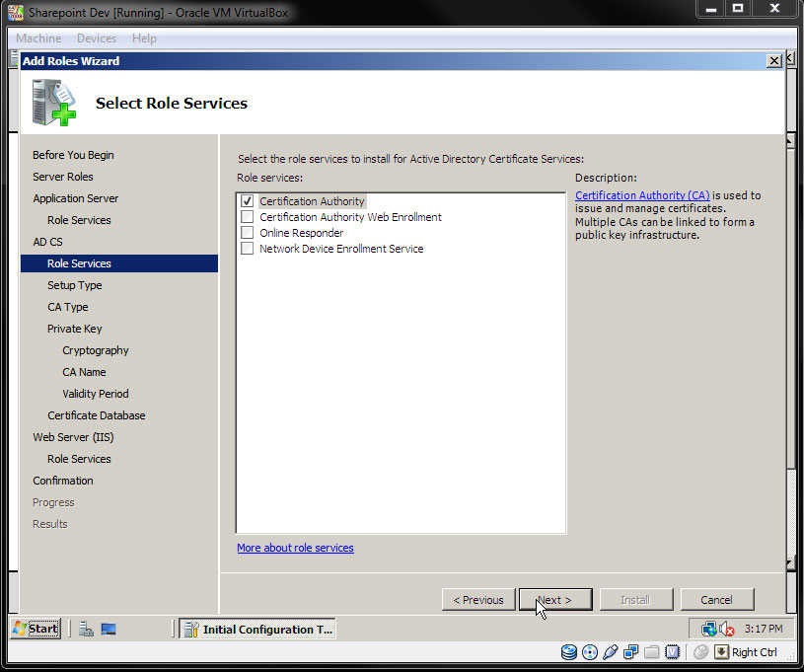The image size is (804, 672).
Task: Go to the Setup Type step
Action: [75, 285]
